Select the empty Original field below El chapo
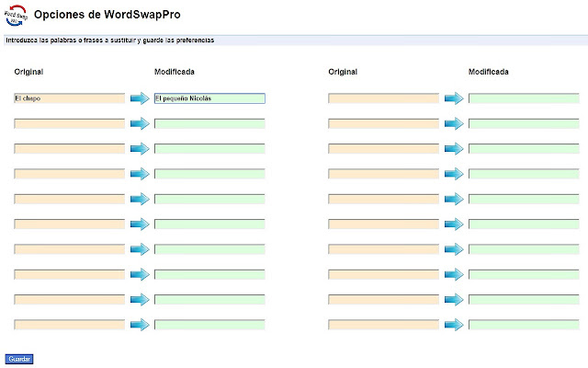The height and width of the screenshot is (368, 588). pos(70,123)
